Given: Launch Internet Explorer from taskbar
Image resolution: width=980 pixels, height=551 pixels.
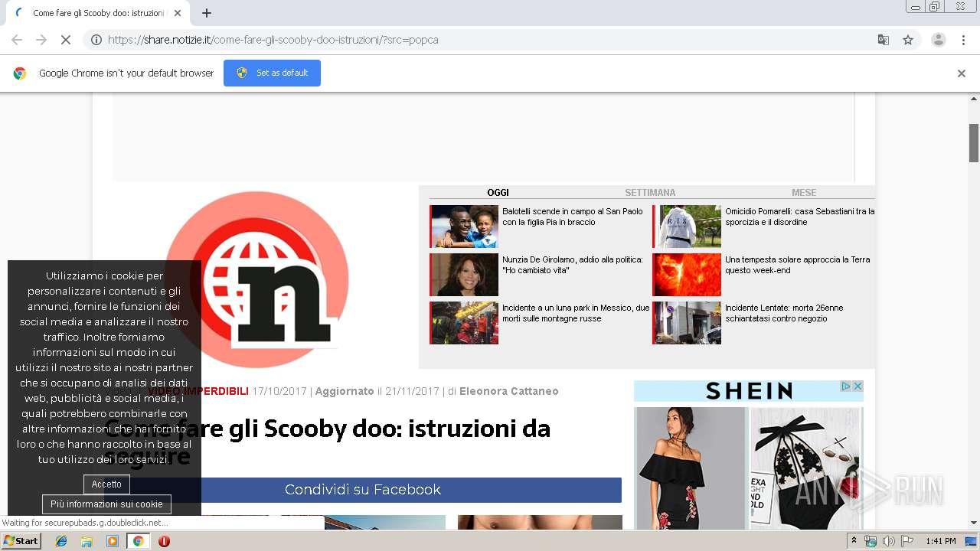Looking at the screenshot, I should pos(61,541).
